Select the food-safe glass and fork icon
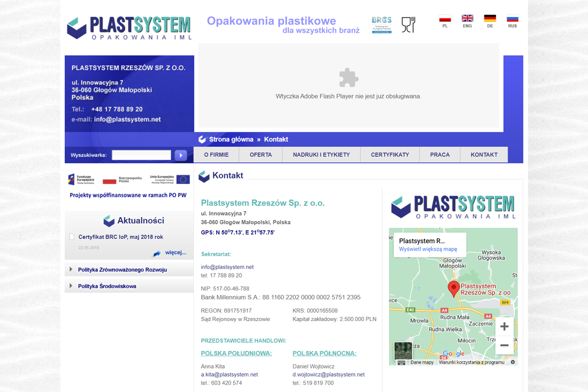Image resolution: width=588 pixels, height=392 pixels. click(408, 24)
